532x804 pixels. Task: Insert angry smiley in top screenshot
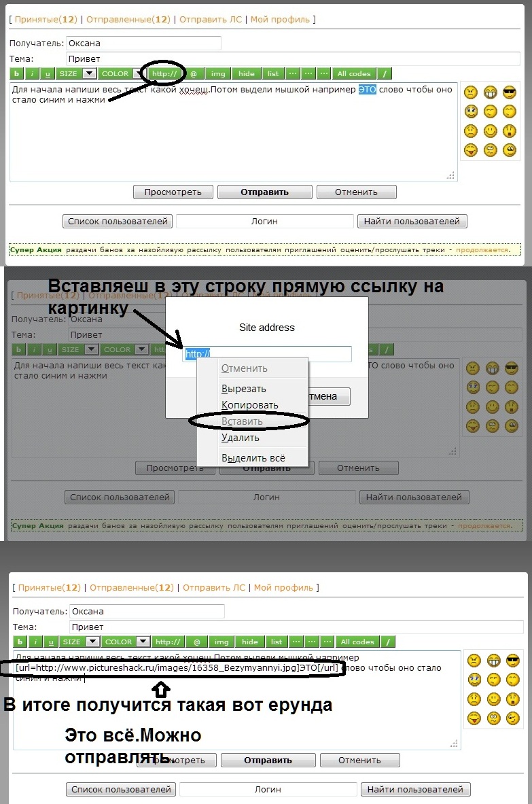coord(470,92)
